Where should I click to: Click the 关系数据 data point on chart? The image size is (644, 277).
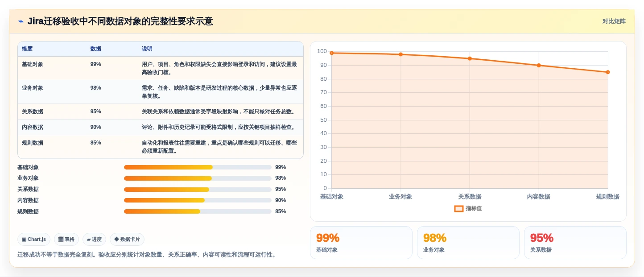(x=470, y=58)
